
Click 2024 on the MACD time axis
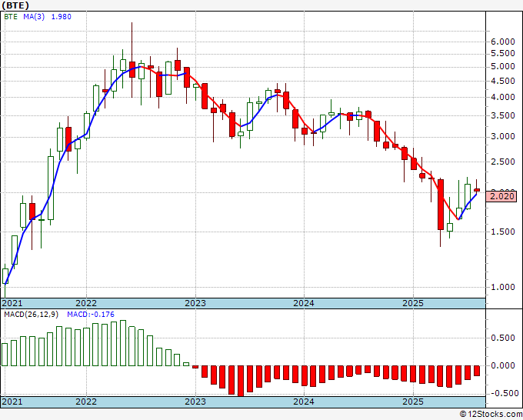[304, 402]
